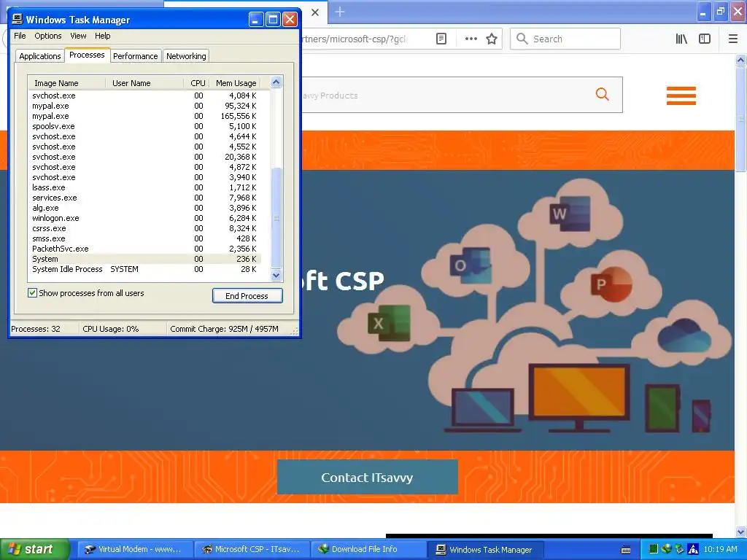Open the Windows start button

(34, 549)
